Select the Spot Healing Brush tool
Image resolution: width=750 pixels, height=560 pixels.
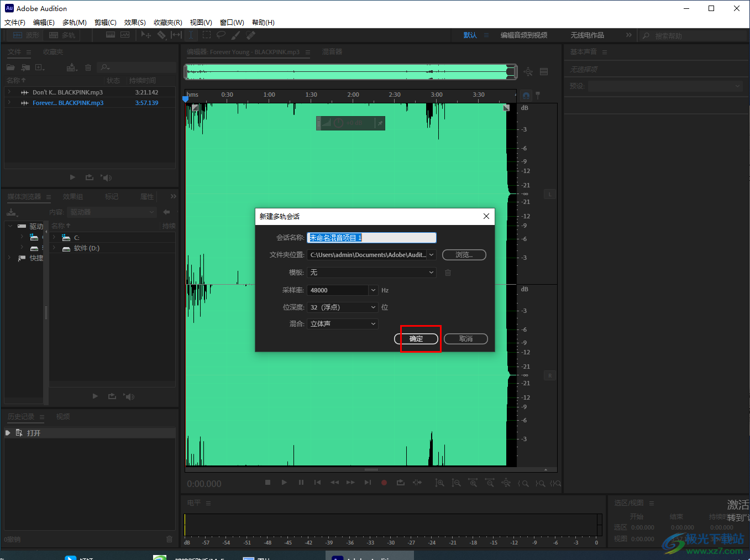[x=251, y=35]
